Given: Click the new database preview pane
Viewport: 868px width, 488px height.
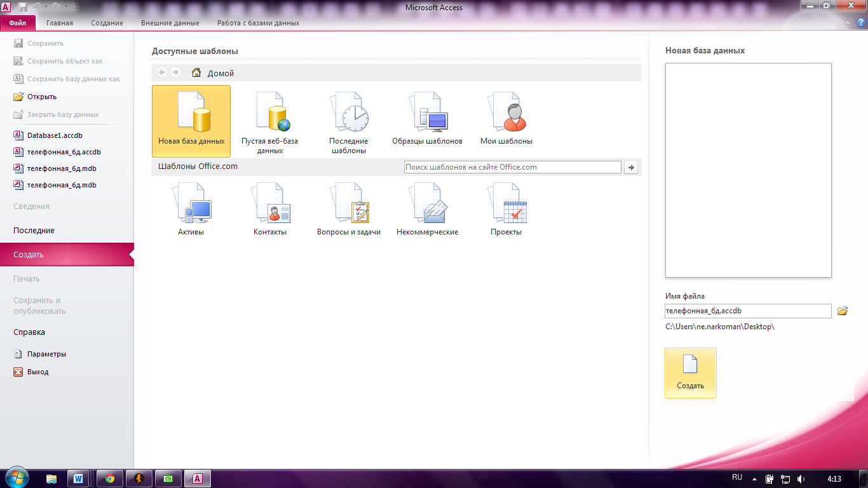Looking at the screenshot, I should point(748,170).
